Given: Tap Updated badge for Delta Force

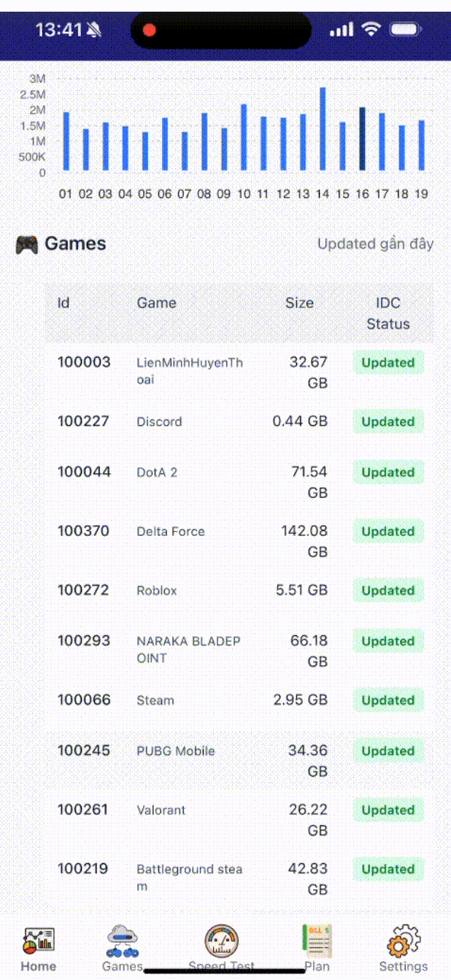Looking at the screenshot, I should 388,532.
